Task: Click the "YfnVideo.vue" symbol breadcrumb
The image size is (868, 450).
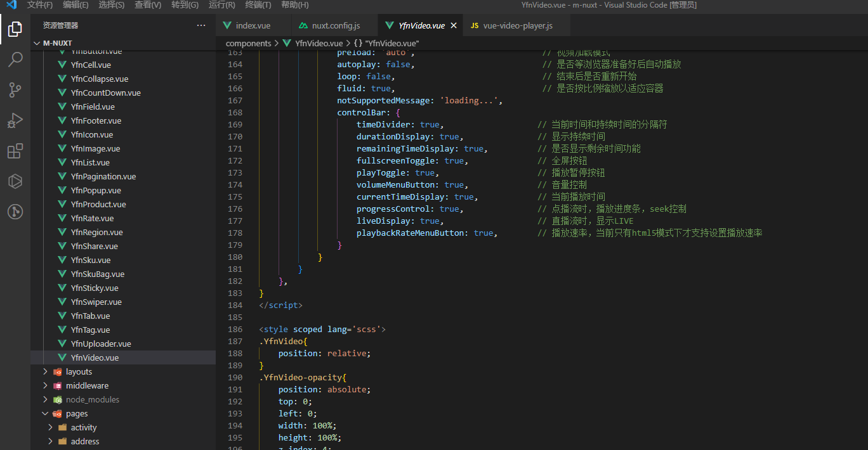Action: tap(386, 43)
